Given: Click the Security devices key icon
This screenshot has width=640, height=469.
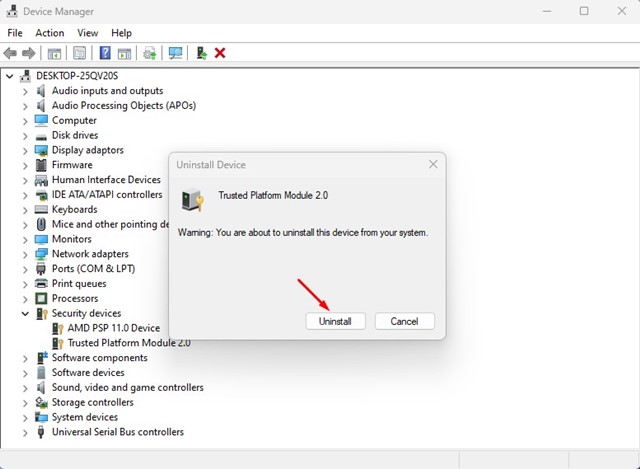Looking at the screenshot, I should pyautogui.click(x=42, y=313).
